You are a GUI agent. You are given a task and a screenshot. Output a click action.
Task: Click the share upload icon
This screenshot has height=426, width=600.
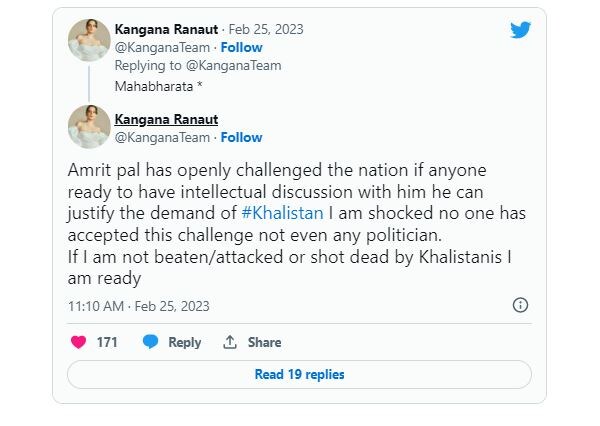point(230,342)
